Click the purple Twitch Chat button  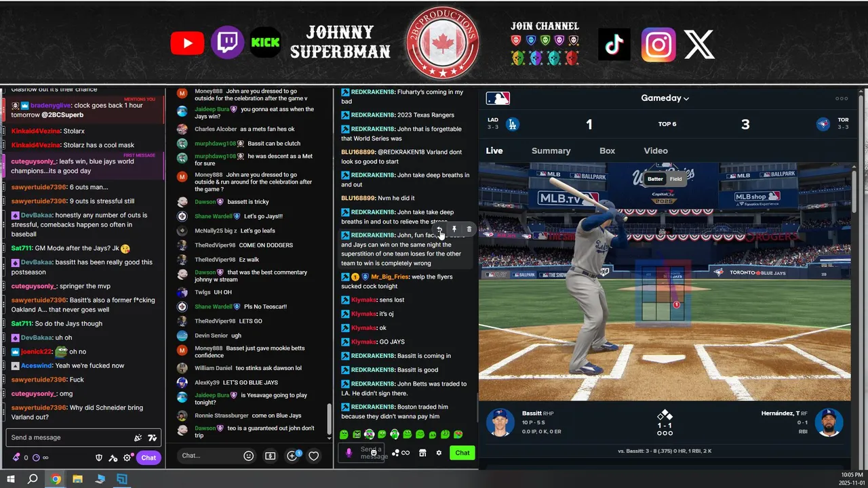click(x=149, y=457)
